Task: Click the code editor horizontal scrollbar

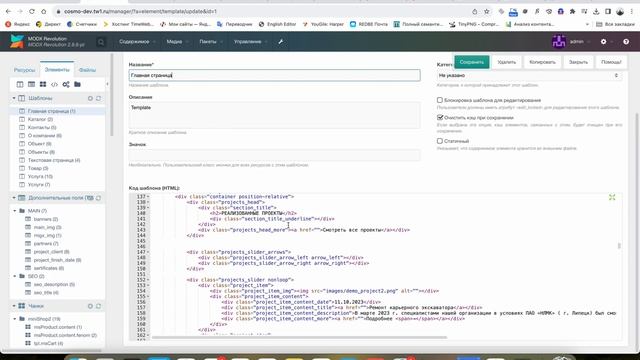Action: 299,338
